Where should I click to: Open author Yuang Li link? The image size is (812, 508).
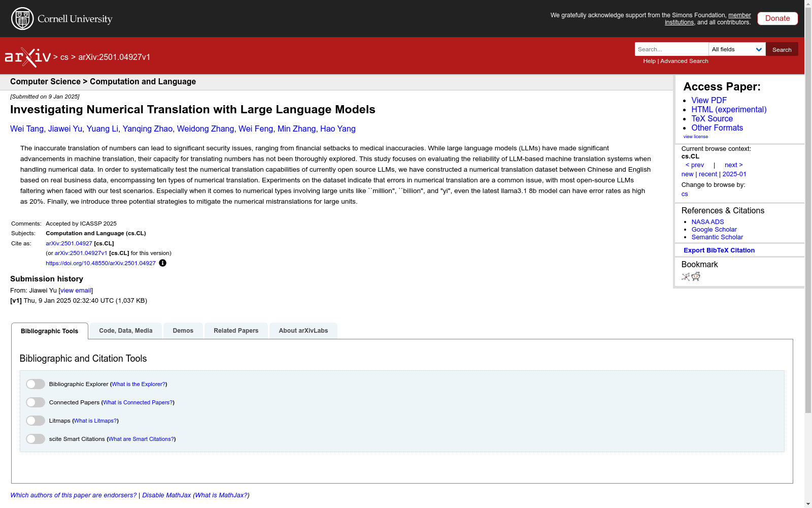pyautogui.click(x=102, y=129)
